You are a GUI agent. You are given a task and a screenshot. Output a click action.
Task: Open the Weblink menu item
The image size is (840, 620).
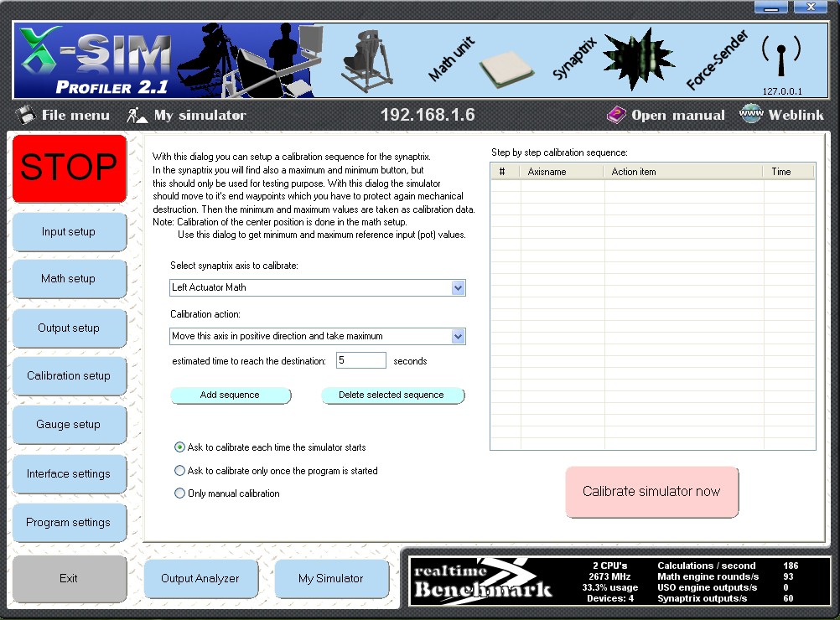pyautogui.click(x=796, y=115)
